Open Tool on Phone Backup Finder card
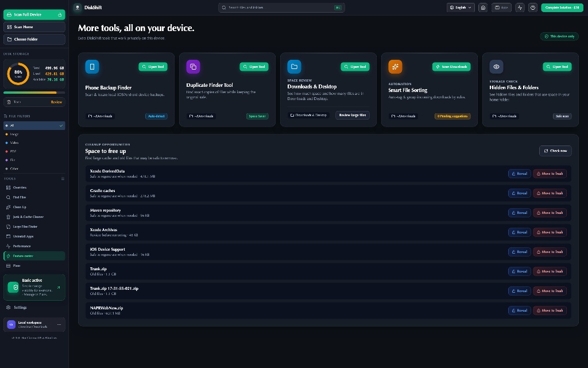Screen dimensions: 588x368 pyautogui.click(x=153, y=67)
